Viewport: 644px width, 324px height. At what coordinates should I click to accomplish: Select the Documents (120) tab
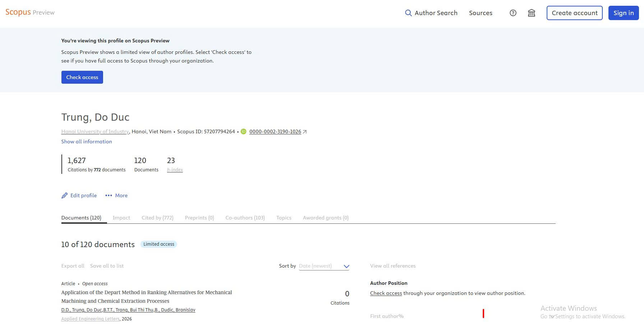click(81, 218)
